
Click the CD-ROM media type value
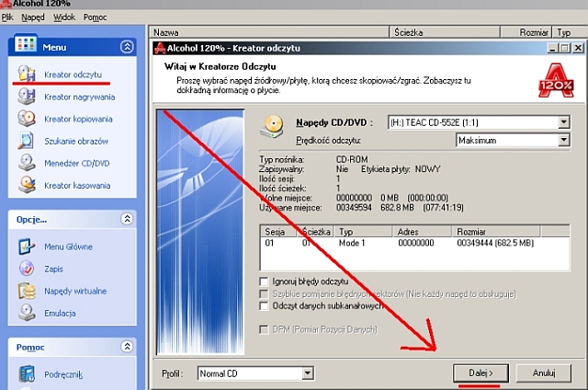click(x=352, y=159)
